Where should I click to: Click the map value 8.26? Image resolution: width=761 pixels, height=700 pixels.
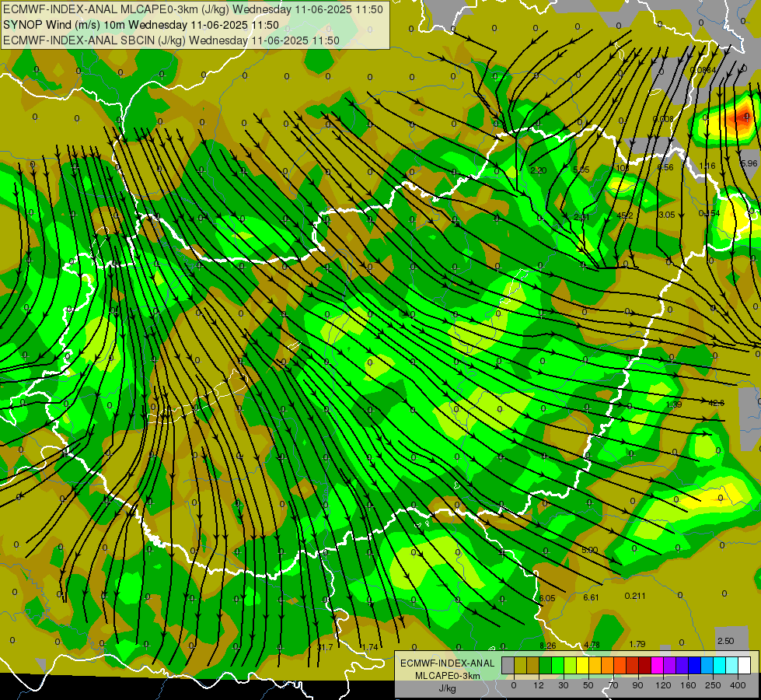pos(548,646)
